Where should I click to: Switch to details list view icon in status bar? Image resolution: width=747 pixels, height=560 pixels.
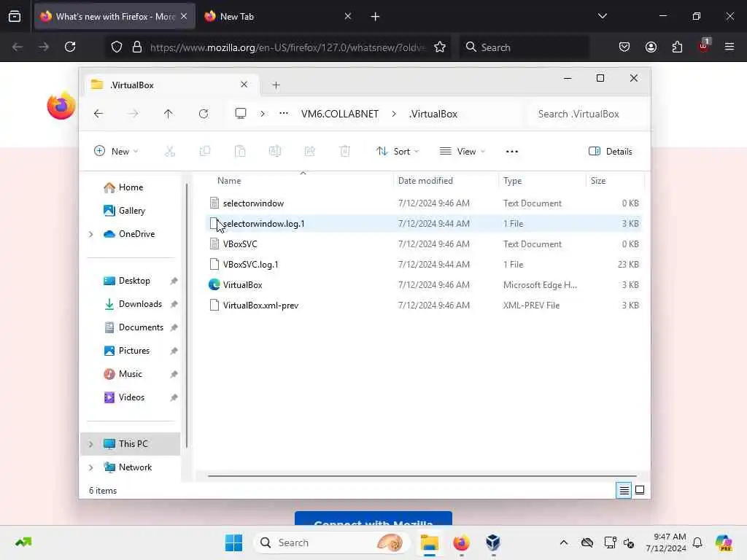(x=624, y=490)
